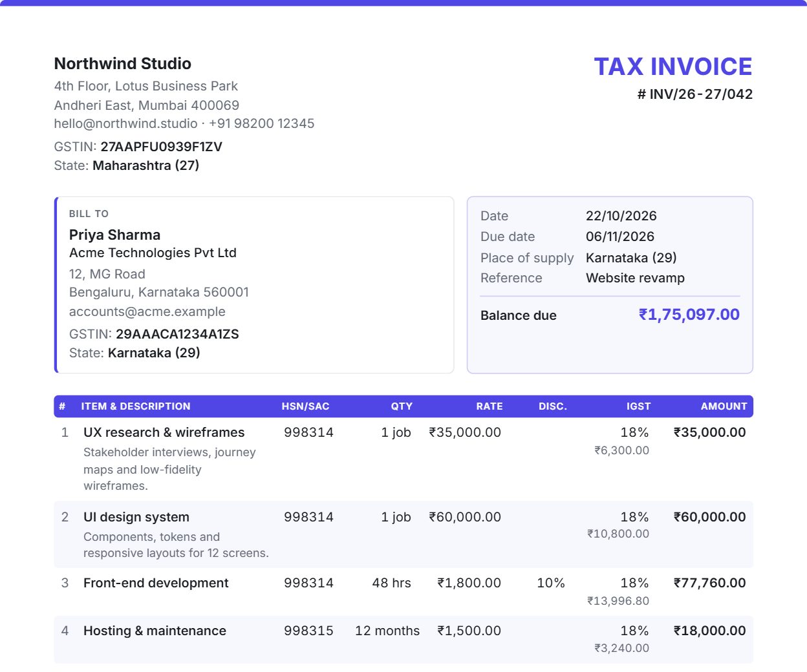Click the reference value Website revamp

(x=635, y=278)
